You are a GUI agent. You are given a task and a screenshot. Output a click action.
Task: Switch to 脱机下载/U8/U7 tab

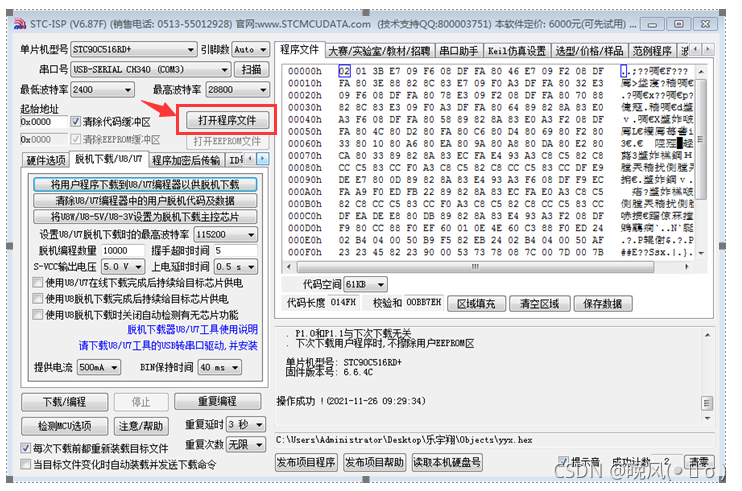(x=108, y=159)
